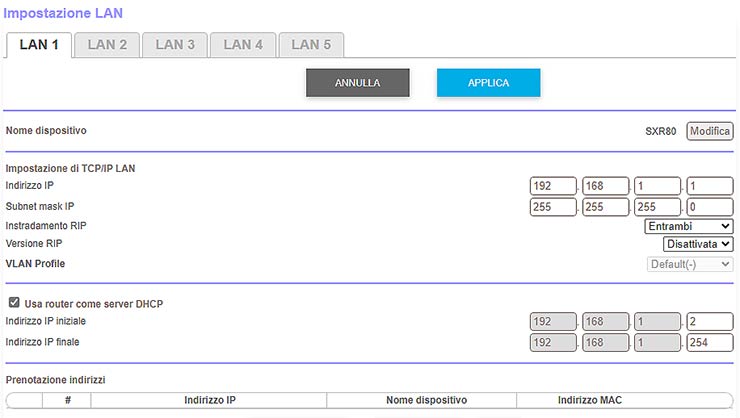This screenshot has width=740, height=418.
Task: Select last octet of Indirizzo IP field
Action: 710,186
